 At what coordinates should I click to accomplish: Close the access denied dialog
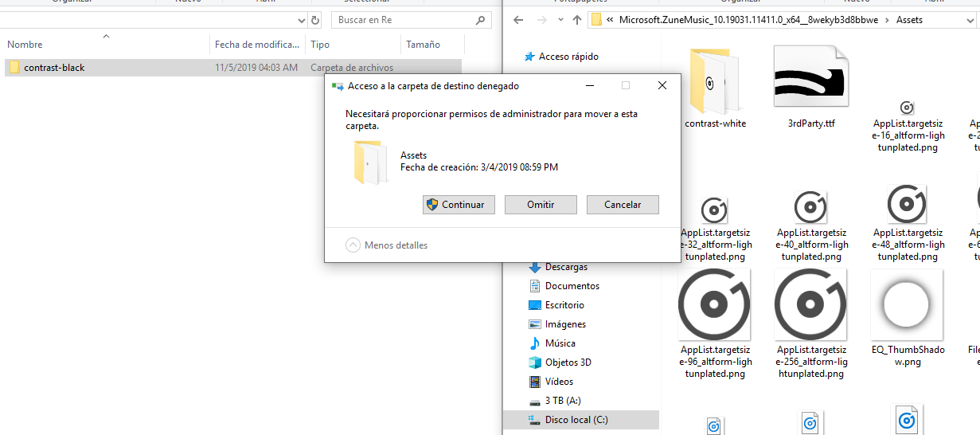tap(662, 85)
